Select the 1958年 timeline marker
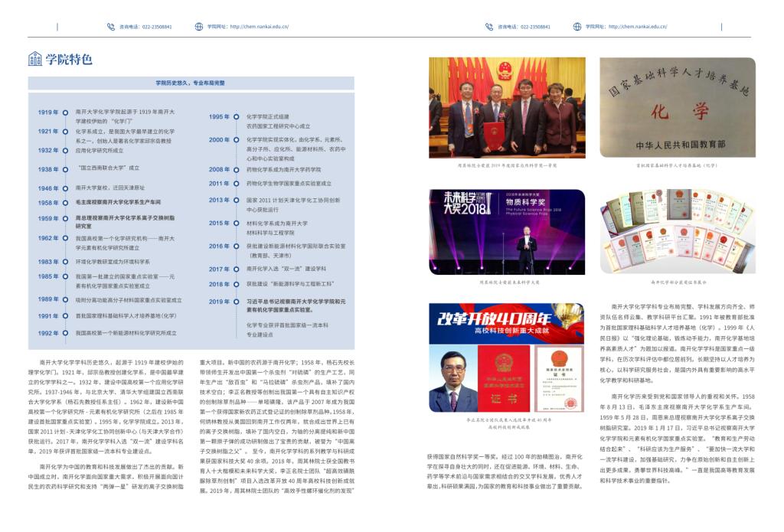The width and height of the screenshot is (784, 532). [66, 203]
